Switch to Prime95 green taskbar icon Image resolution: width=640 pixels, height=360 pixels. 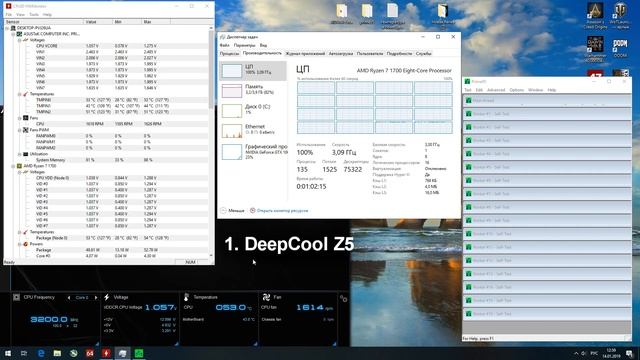tap(139, 353)
